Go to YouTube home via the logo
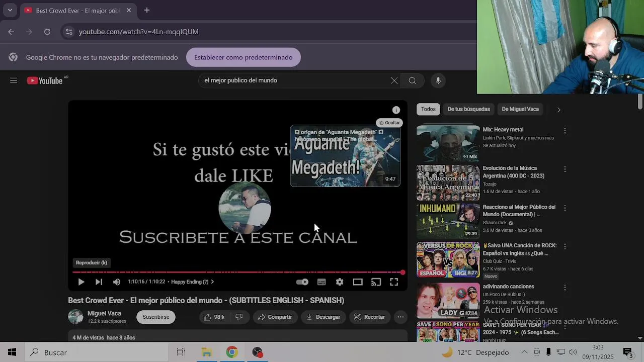Viewport: 644px width, 362px height. (x=45, y=80)
